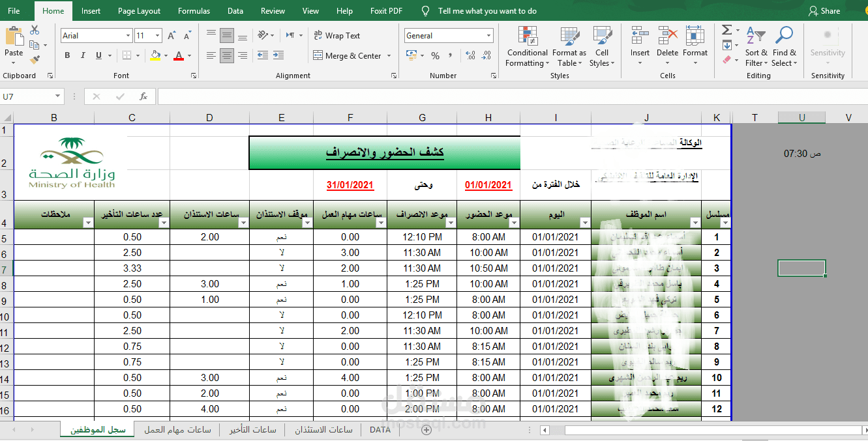Click the 31/01/2021 end date cell
The image size is (868, 441).
tap(350, 185)
